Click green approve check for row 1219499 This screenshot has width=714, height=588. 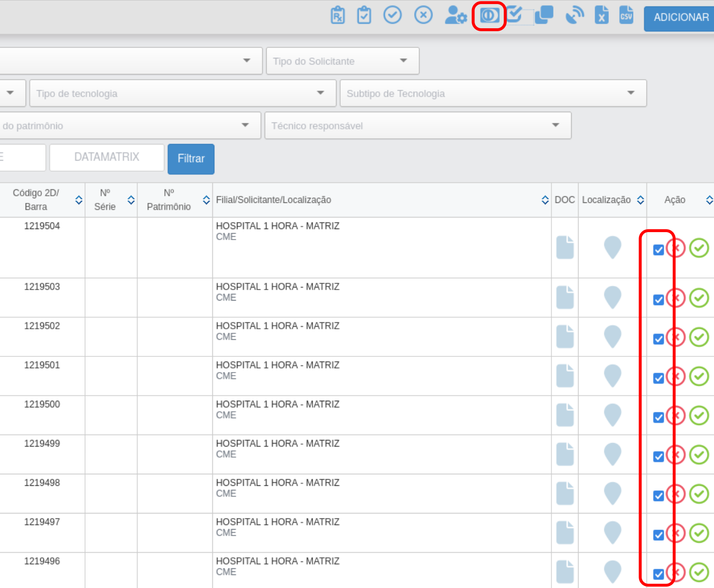point(699,455)
